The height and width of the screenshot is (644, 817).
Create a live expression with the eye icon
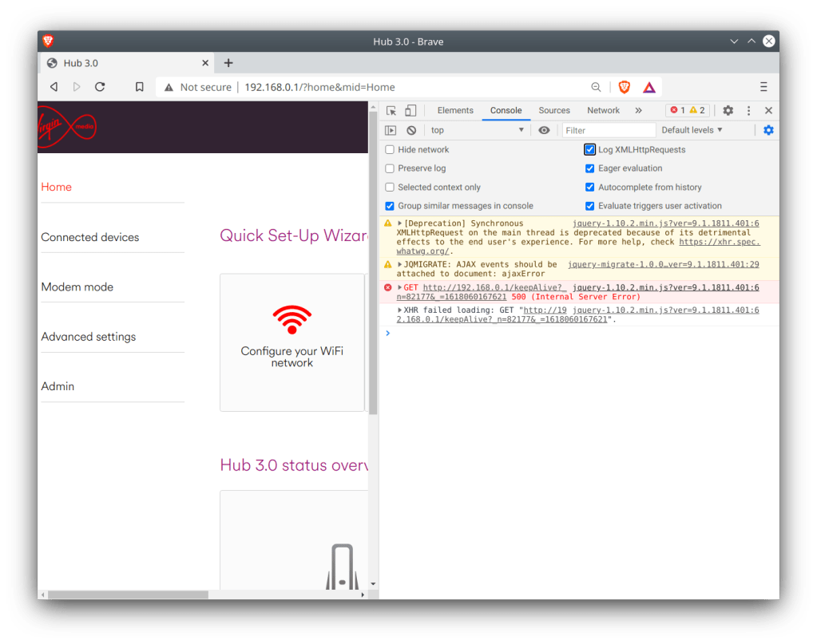pos(544,130)
